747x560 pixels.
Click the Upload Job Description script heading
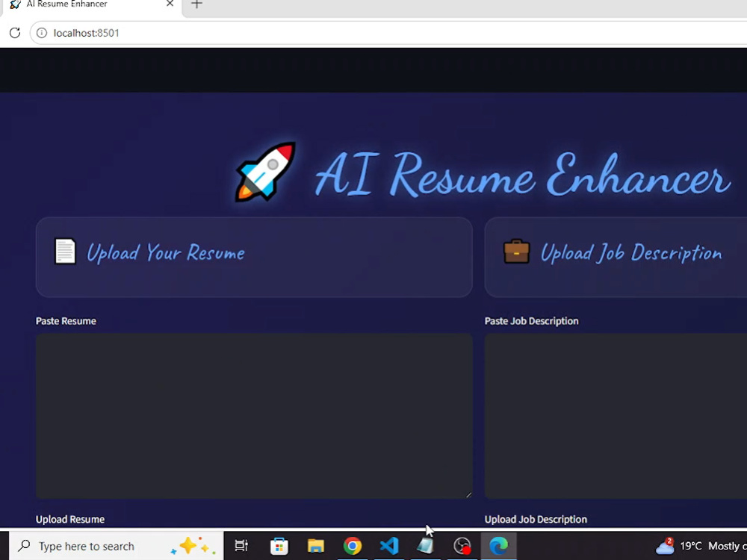coord(631,252)
